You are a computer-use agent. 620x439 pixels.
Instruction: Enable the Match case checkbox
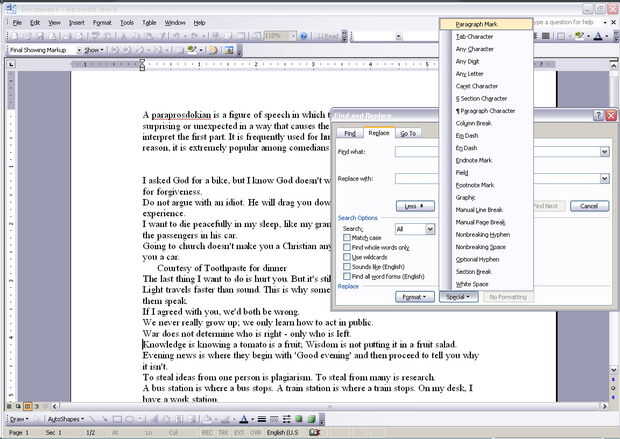(x=347, y=238)
